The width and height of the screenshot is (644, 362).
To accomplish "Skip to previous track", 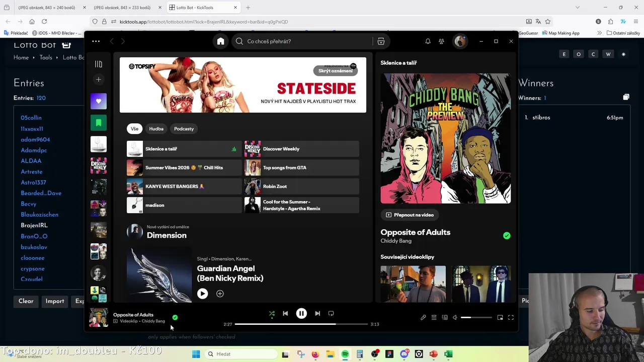I will tap(285, 313).
